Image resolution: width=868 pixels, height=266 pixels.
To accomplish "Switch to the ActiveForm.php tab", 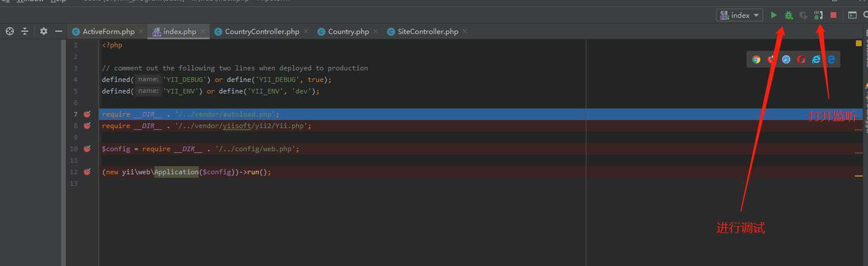I will 108,32.
